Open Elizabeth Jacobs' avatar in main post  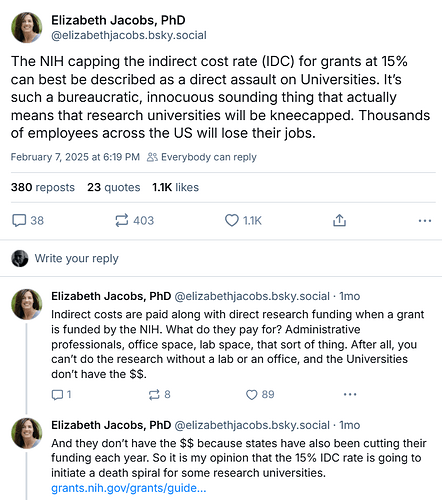point(27,27)
